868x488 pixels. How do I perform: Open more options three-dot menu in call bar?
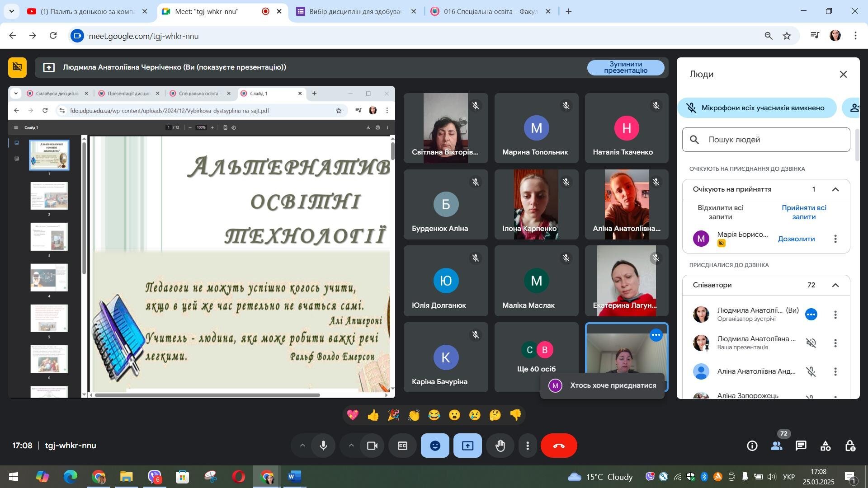[x=528, y=446]
